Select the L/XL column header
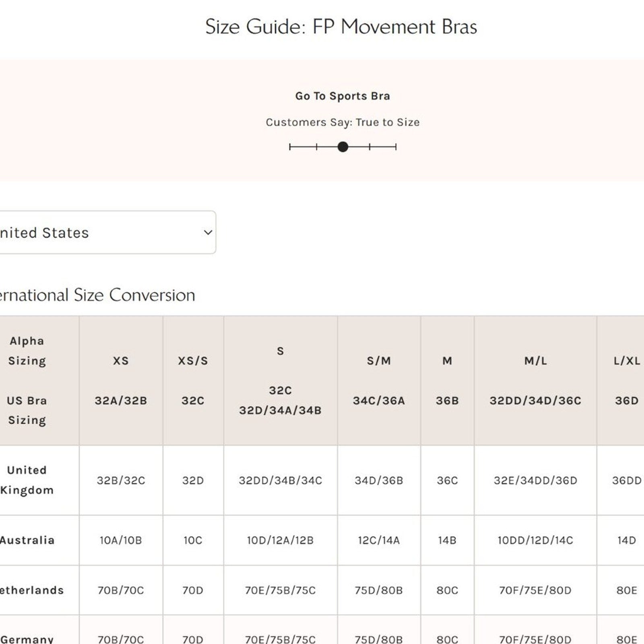 point(626,361)
